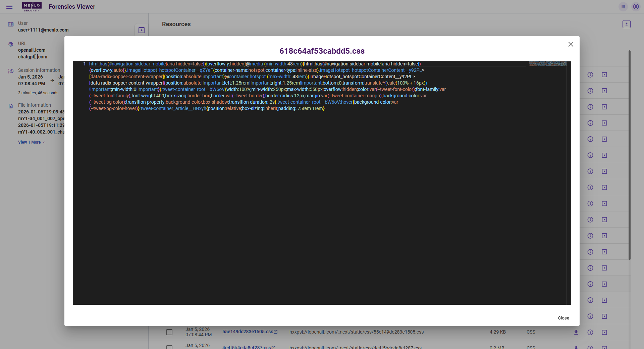644x349 pixels.
Task: Click the File Information label
Action: [35, 105]
